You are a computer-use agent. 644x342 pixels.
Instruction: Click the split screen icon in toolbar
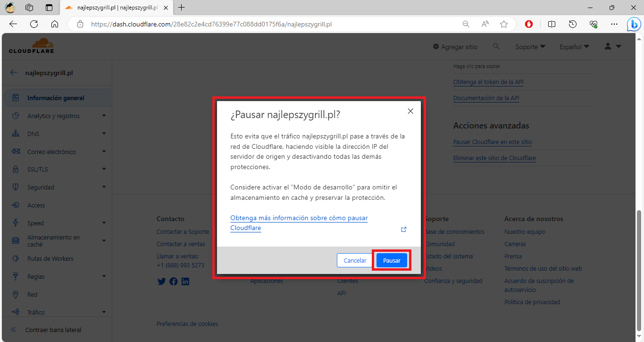pyautogui.click(x=552, y=24)
